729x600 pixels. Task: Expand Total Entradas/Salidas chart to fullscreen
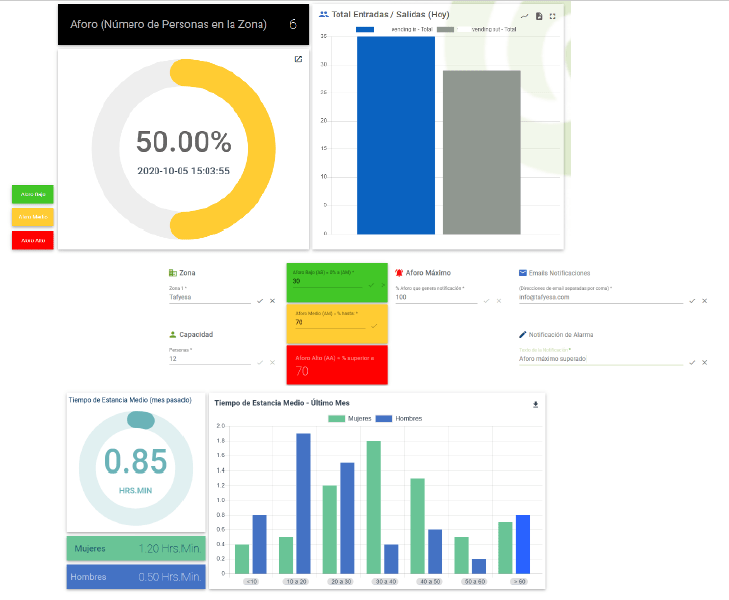click(x=553, y=17)
